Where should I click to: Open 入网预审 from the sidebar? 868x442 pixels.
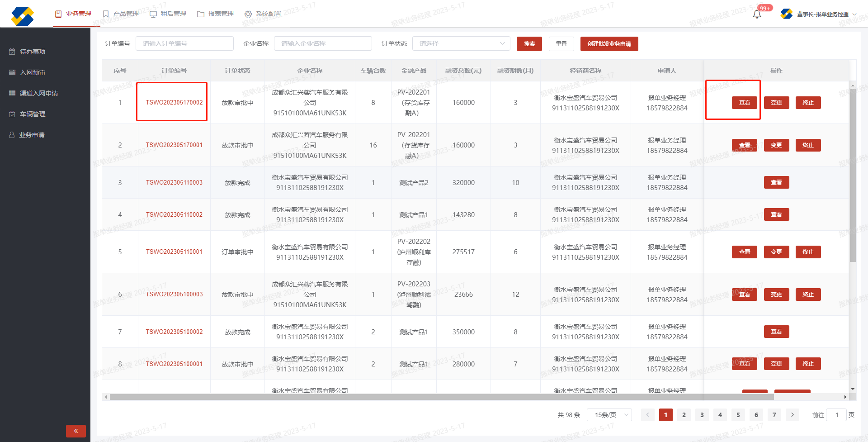(x=33, y=72)
